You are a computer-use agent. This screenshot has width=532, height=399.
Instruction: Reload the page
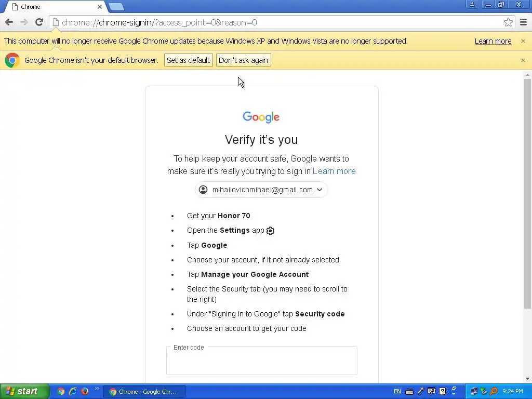coord(39,22)
